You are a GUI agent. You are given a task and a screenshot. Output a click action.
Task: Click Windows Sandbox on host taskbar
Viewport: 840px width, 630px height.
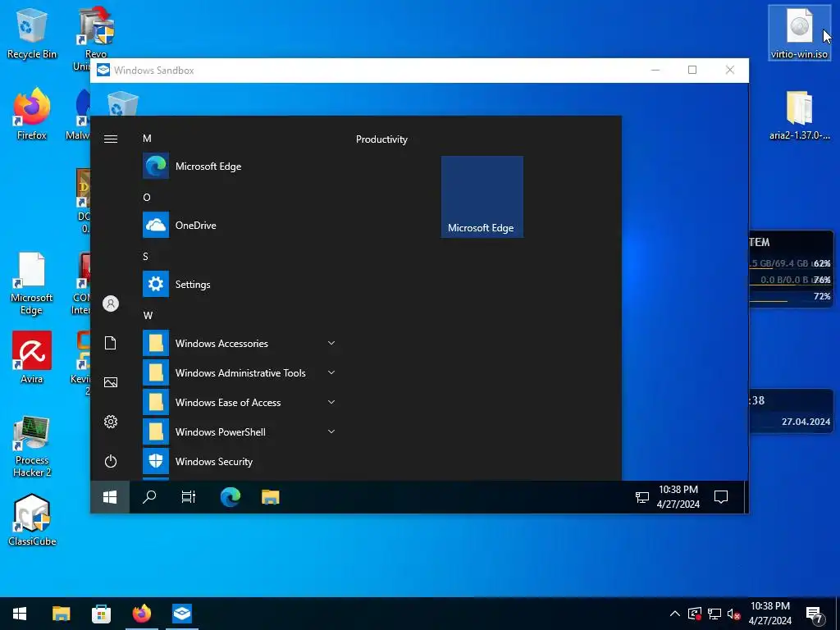[x=182, y=614]
